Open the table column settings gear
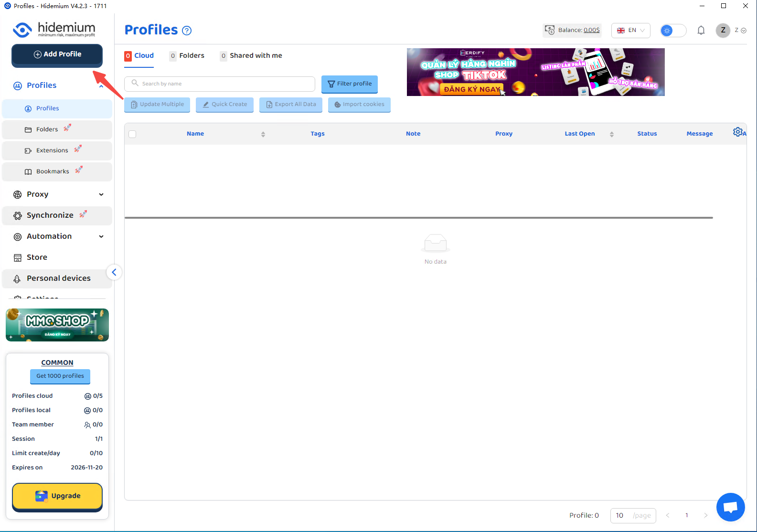This screenshot has width=757, height=532. point(738,132)
